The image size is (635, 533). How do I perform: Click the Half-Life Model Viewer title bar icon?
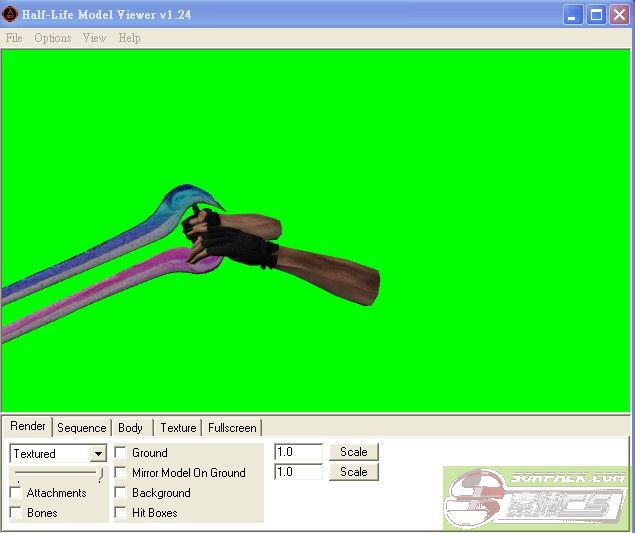11,15
